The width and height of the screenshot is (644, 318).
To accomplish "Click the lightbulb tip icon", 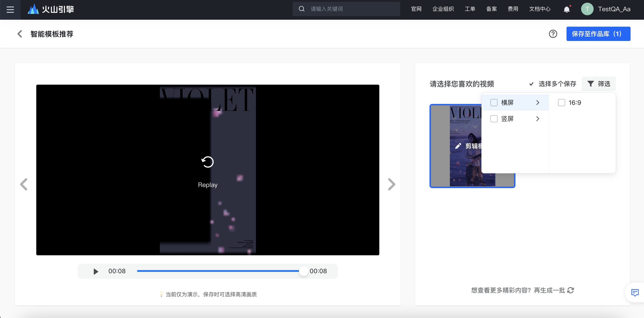I will pyautogui.click(x=161, y=294).
